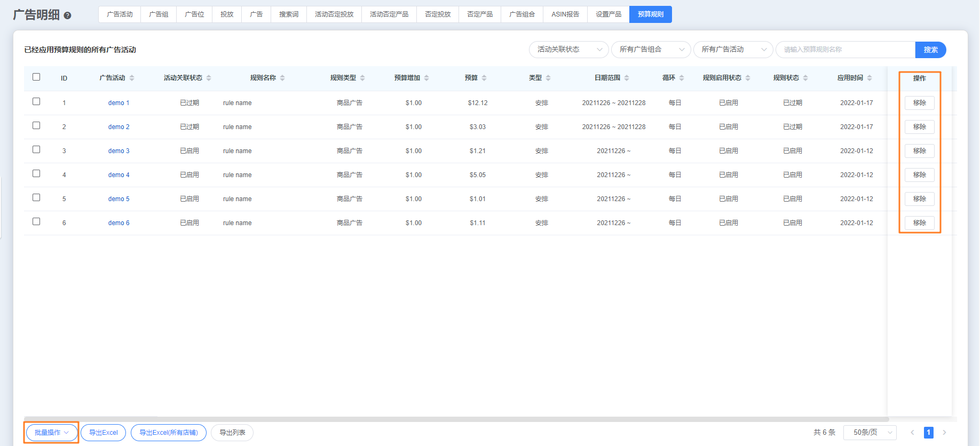
Task: Toggle the select-all checkbox in table header
Action: pyautogui.click(x=36, y=77)
